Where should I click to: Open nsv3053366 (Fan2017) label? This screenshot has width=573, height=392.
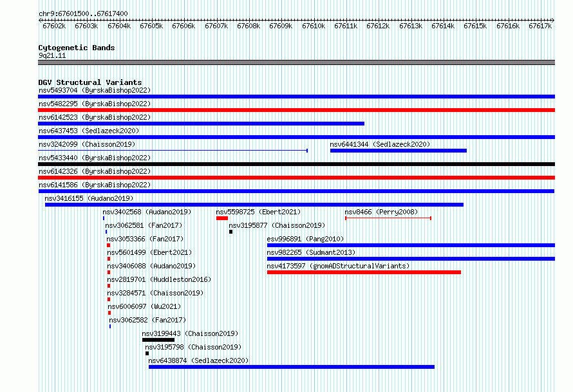point(145,239)
